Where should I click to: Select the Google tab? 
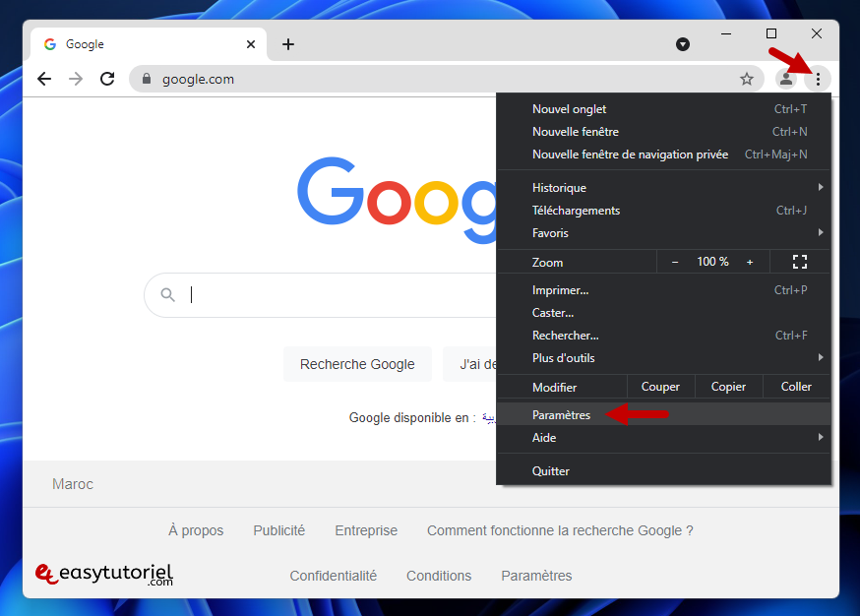[x=148, y=44]
